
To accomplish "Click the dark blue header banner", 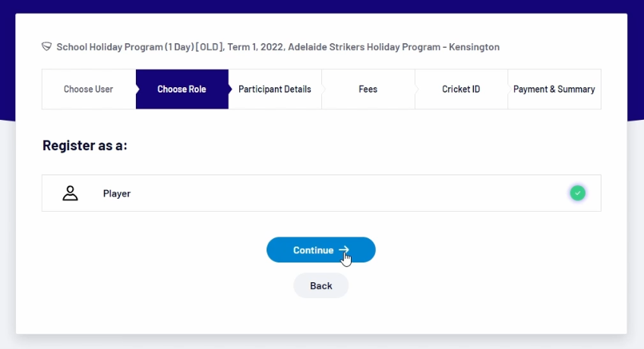I will (322, 6).
